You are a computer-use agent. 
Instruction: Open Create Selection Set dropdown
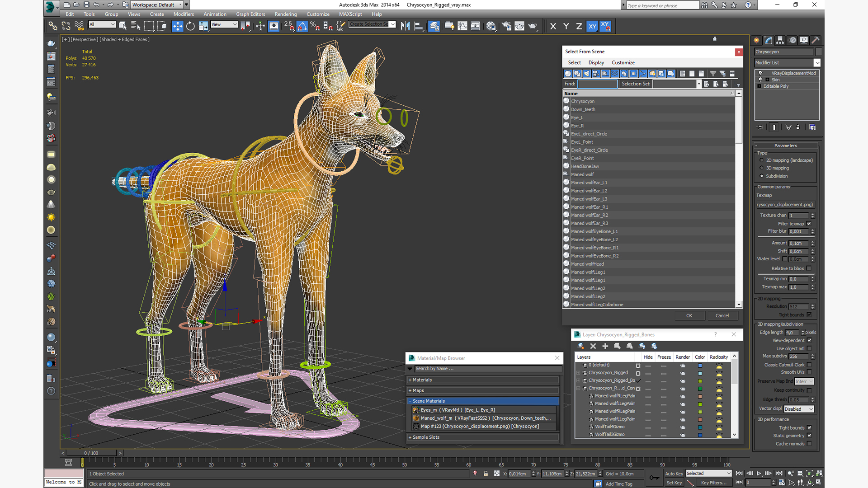[x=373, y=24]
